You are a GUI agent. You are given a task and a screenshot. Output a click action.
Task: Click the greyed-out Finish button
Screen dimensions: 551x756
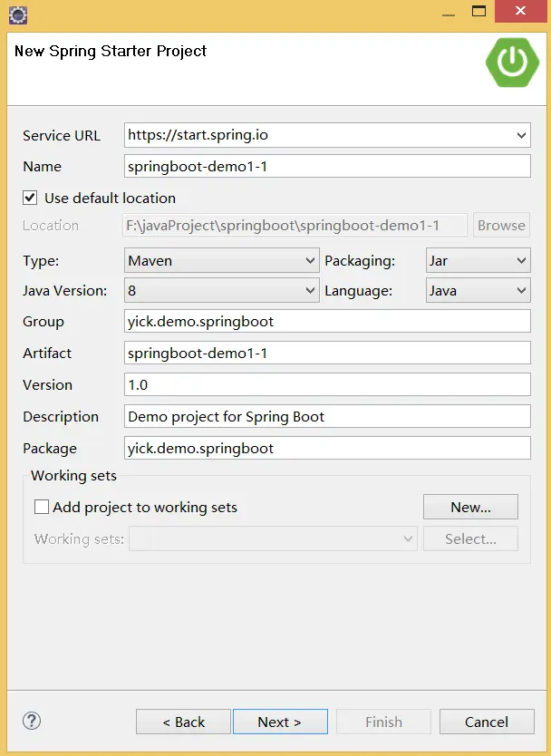pyautogui.click(x=383, y=722)
